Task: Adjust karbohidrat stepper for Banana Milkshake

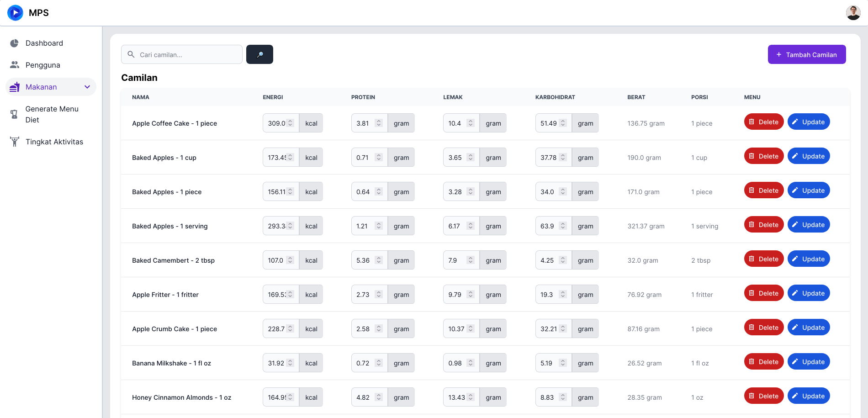Action: coord(563,363)
